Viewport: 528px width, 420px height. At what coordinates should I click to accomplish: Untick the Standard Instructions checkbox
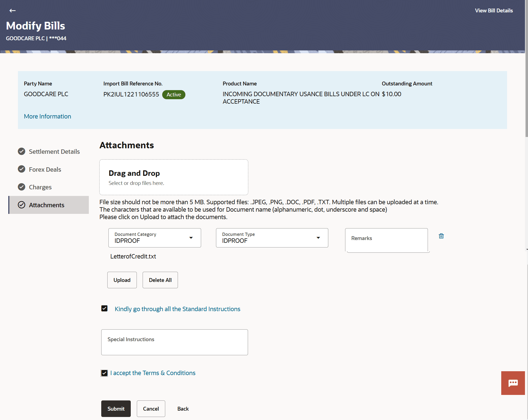pyautogui.click(x=104, y=308)
